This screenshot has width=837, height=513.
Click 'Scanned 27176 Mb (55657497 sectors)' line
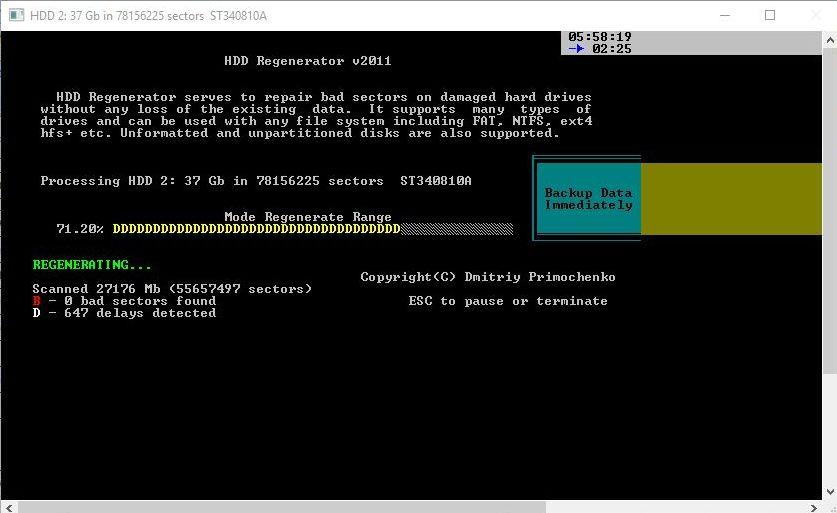pos(172,289)
